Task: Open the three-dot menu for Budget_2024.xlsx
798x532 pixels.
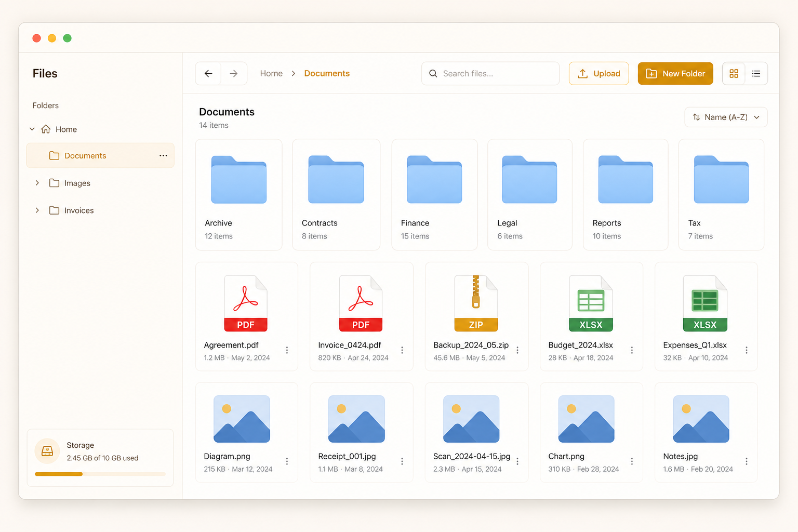Action: pyautogui.click(x=632, y=350)
